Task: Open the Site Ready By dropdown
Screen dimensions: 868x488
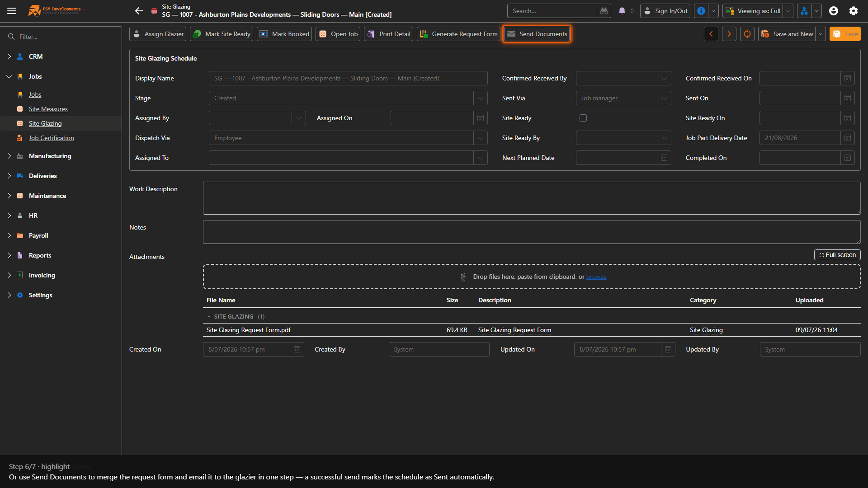Action: [664, 138]
